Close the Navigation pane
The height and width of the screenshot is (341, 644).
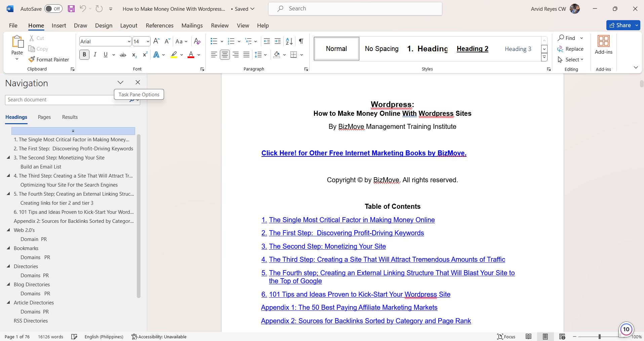[137, 82]
